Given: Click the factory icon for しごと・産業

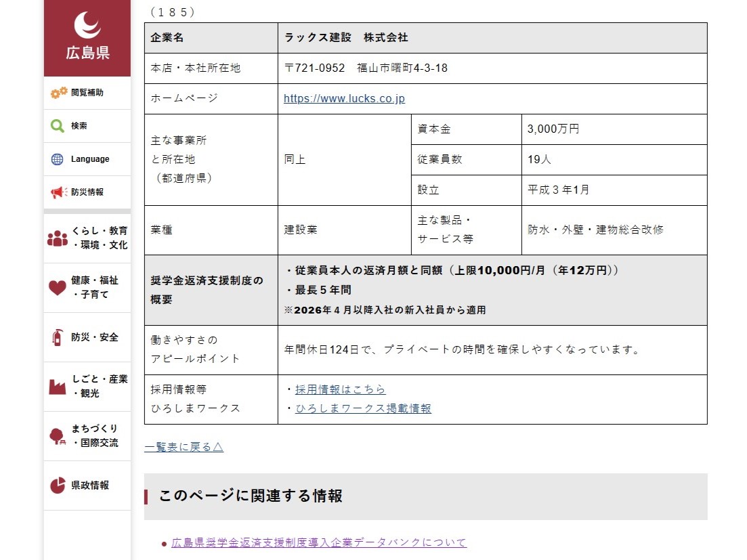Looking at the screenshot, I should click(58, 387).
